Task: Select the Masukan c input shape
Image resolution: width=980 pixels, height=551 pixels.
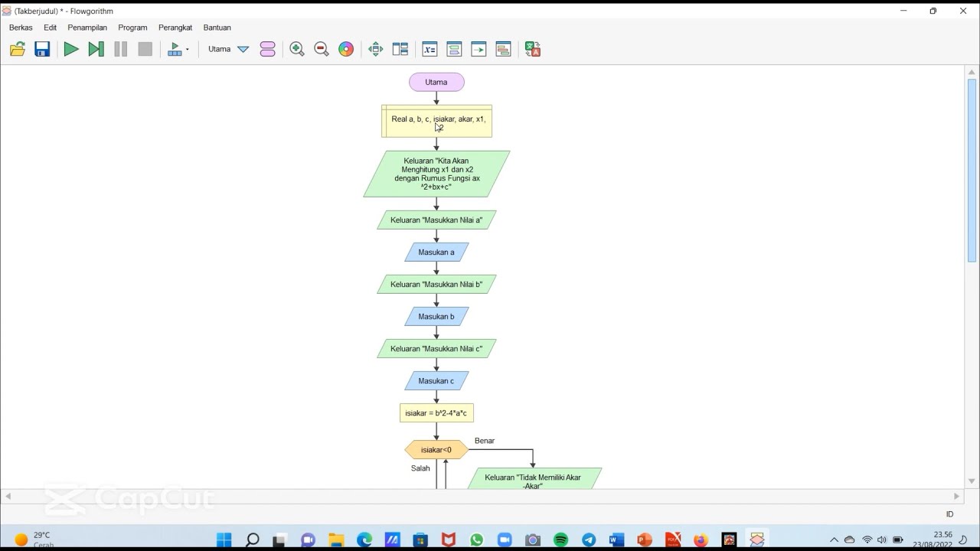Action: coord(436,381)
